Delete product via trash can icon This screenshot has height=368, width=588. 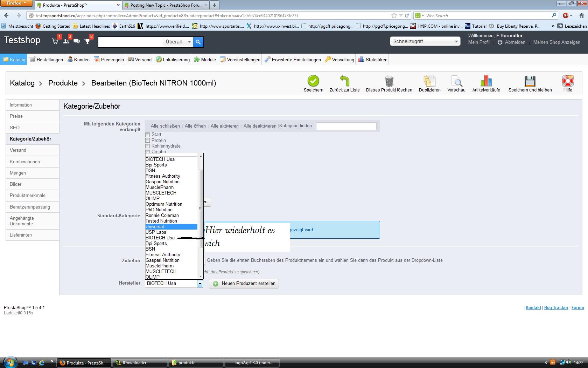click(x=389, y=81)
